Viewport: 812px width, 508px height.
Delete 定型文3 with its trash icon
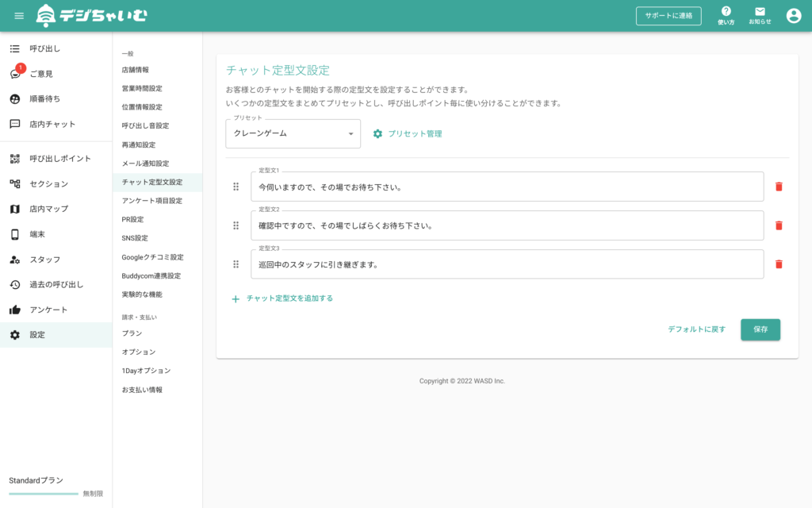(x=779, y=264)
